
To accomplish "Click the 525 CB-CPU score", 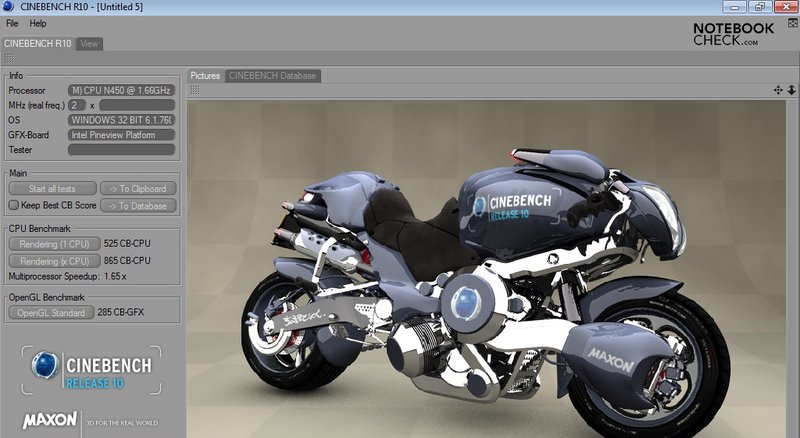I will [127, 244].
